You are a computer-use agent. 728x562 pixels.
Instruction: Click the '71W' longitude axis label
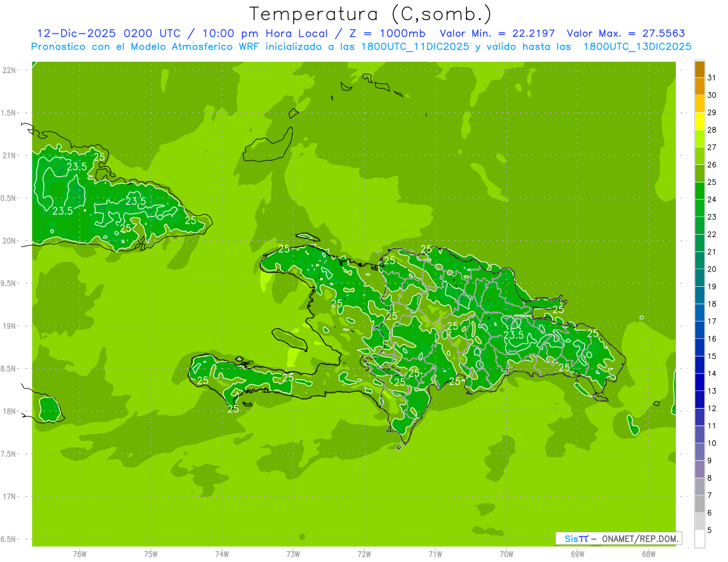[x=435, y=554]
